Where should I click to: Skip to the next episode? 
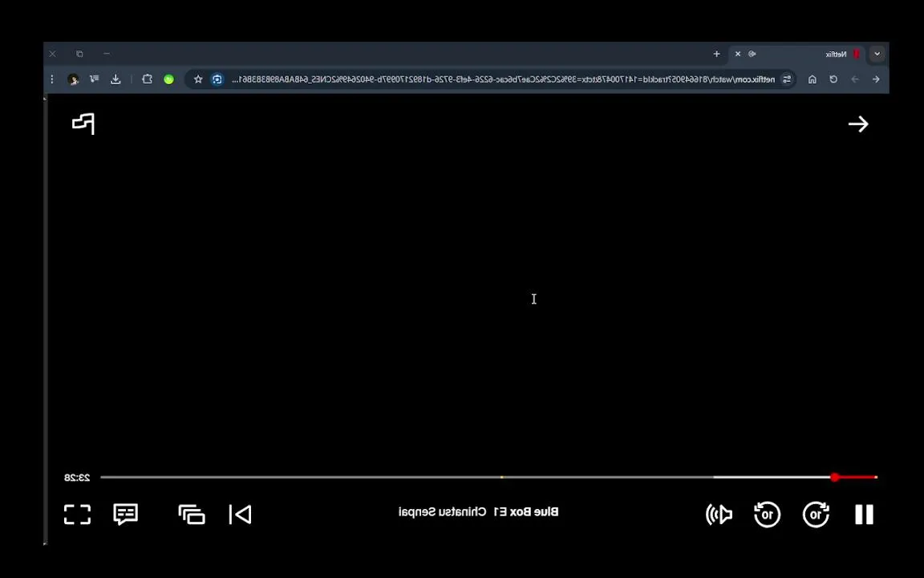pos(241,515)
